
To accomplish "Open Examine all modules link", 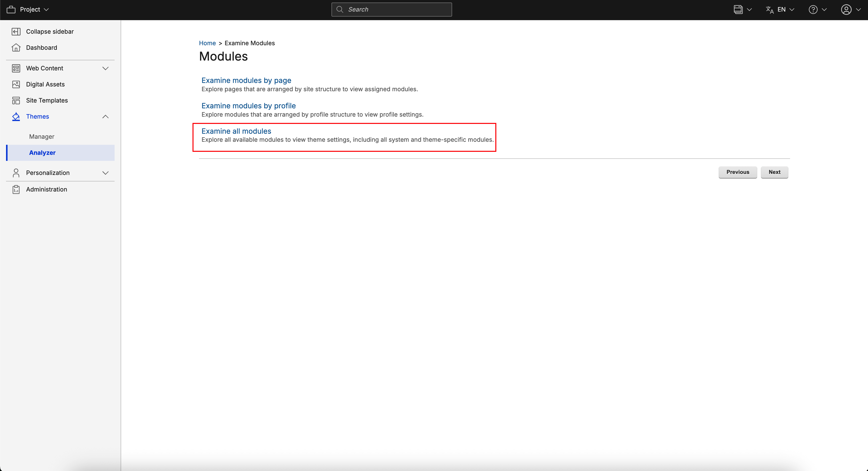I will click(x=236, y=131).
